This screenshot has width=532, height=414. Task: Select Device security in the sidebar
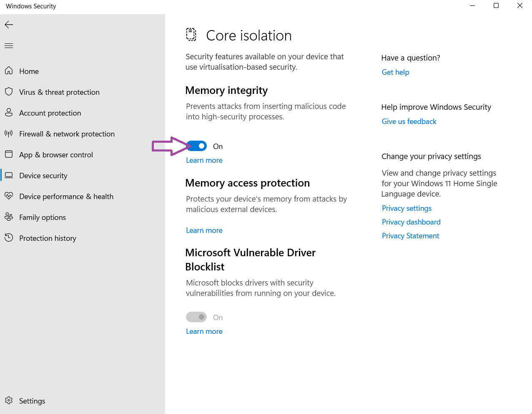[x=43, y=176]
